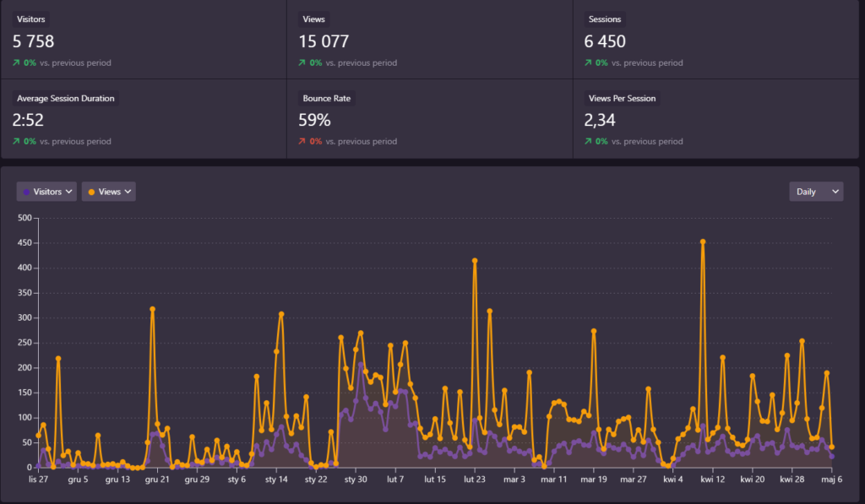Click the red trend arrow under Bounce Rate
The image size is (865, 504).
point(302,142)
